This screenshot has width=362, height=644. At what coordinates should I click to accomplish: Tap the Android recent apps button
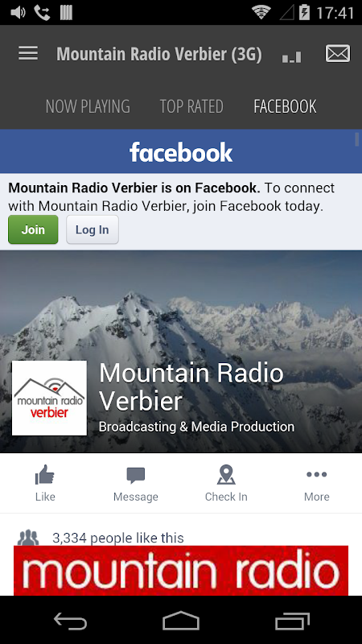292,621
